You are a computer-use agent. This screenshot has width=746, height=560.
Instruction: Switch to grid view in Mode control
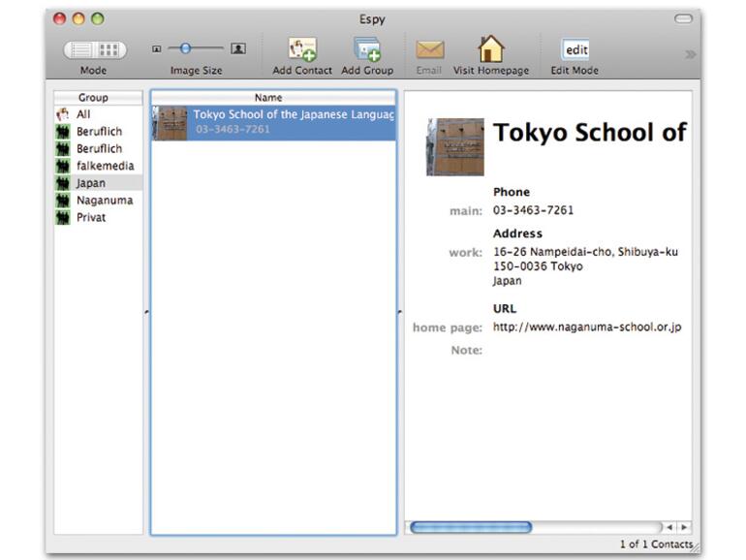click(109, 49)
